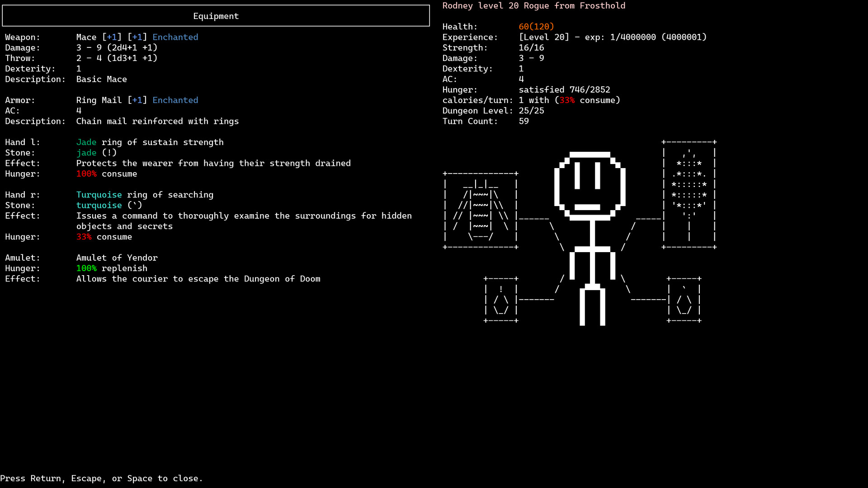Click the Enchanted label next to Ring Mail
The height and width of the screenshot is (488, 868).
point(175,100)
